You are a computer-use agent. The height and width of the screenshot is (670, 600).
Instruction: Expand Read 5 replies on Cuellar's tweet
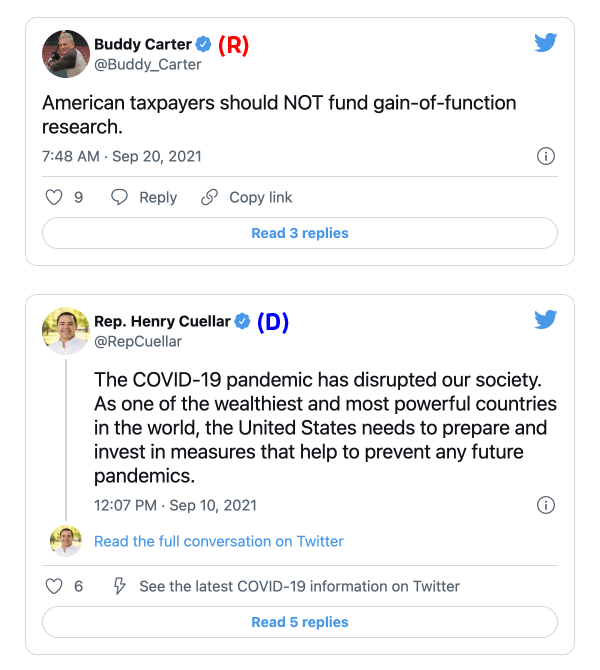pos(300,622)
